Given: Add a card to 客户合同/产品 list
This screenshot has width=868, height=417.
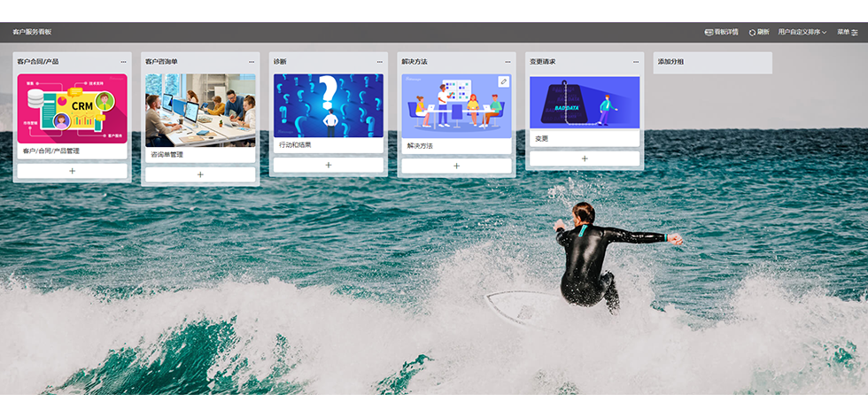Looking at the screenshot, I should (x=72, y=171).
